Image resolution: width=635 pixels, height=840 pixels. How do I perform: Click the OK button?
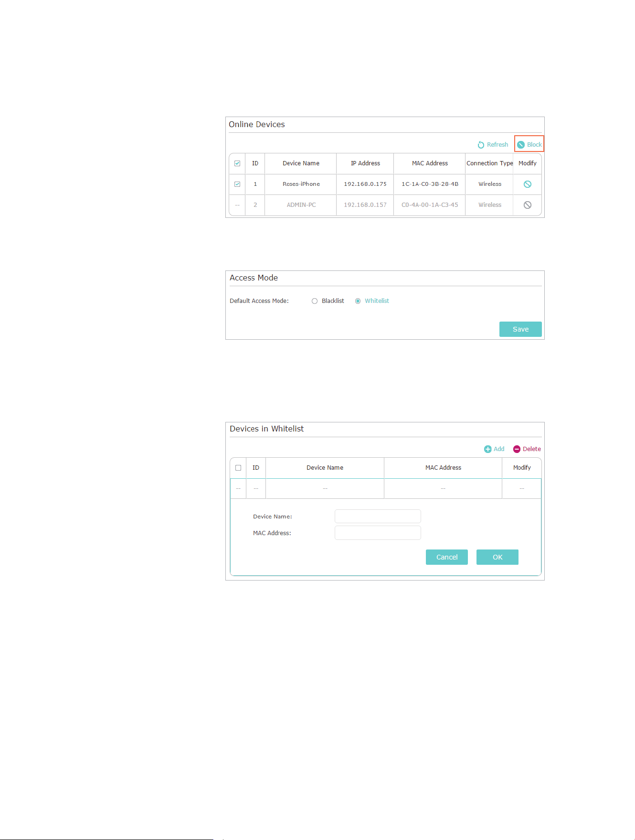[497, 557]
